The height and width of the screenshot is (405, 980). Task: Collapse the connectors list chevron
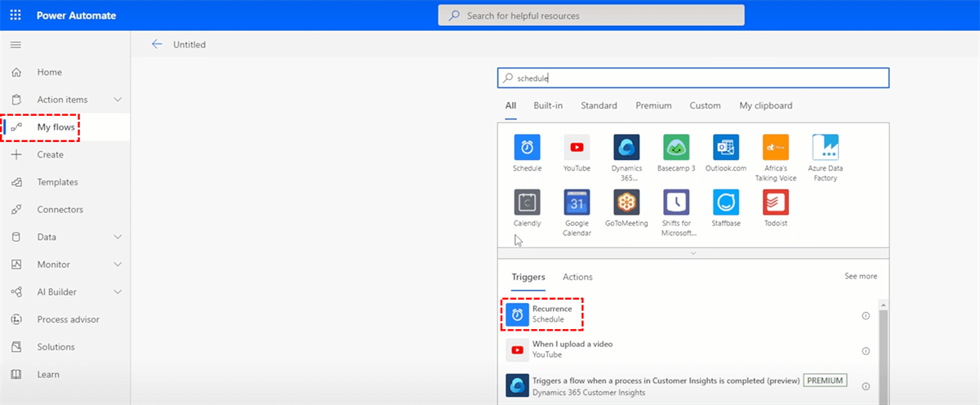tap(693, 253)
